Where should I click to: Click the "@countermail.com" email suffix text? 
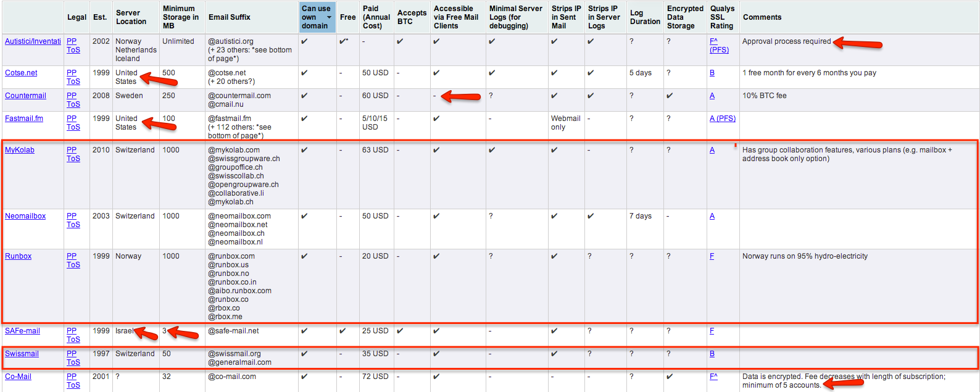[x=239, y=96]
